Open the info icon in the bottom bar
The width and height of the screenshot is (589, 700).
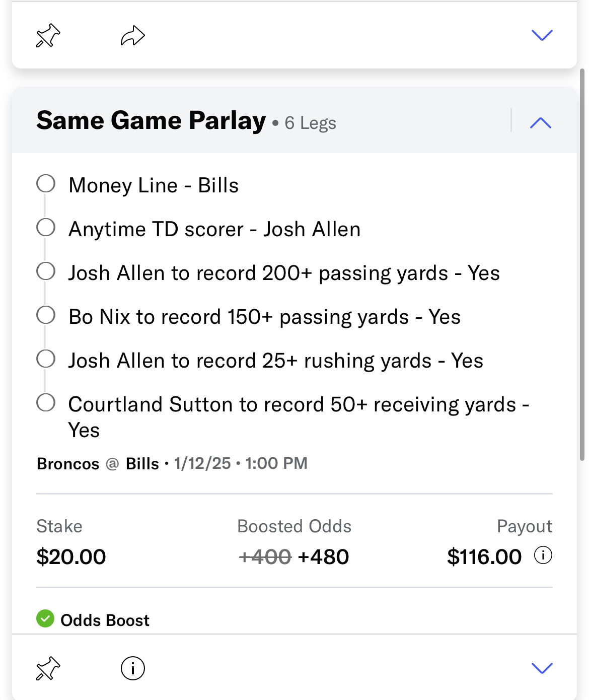[133, 669]
